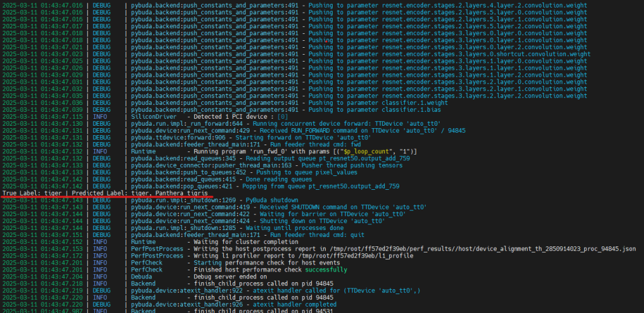This screenshot has height=313, width=644.
Task: Click 'Run feeder thread cmd: quit' text
Action: [317, 235]
